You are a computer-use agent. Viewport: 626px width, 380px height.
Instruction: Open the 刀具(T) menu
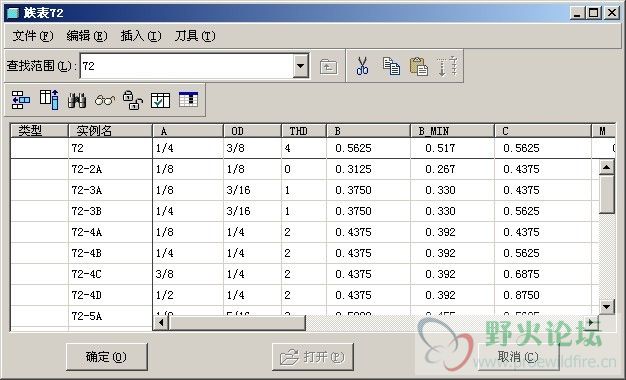195,36
